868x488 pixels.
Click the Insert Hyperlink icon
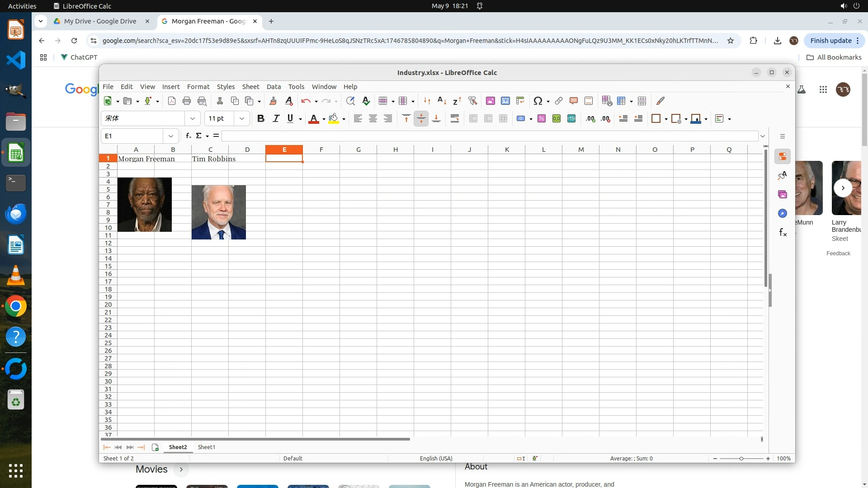tap(559, 101)
